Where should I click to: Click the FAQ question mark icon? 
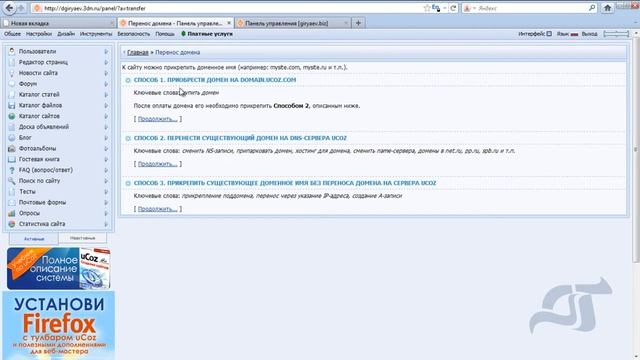point(12,170)
